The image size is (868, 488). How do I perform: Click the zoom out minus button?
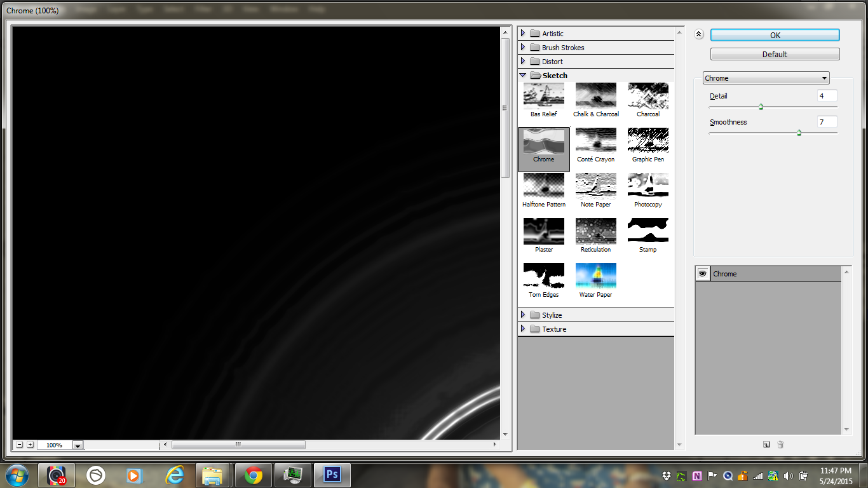tap(20, 445)
